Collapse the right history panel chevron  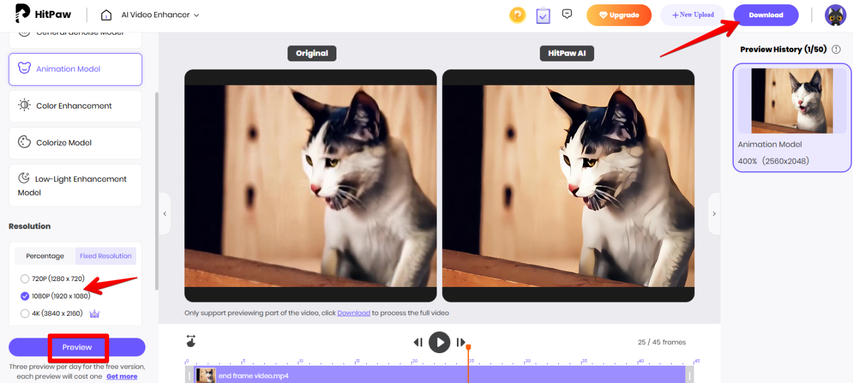714,214
